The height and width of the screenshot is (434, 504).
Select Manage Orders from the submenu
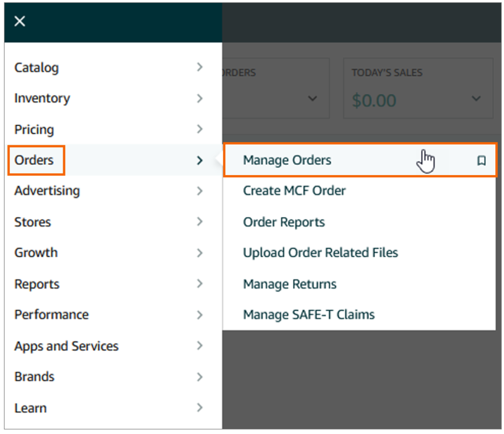point(287,160)
